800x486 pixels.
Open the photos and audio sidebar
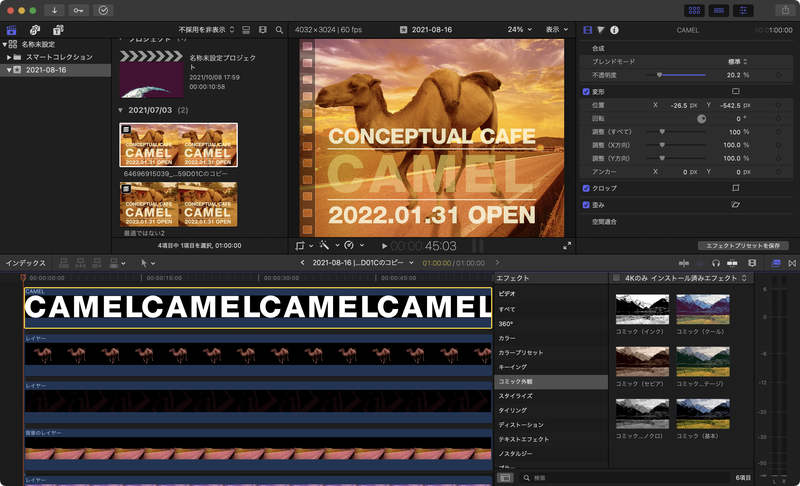[x=35, y=30]
